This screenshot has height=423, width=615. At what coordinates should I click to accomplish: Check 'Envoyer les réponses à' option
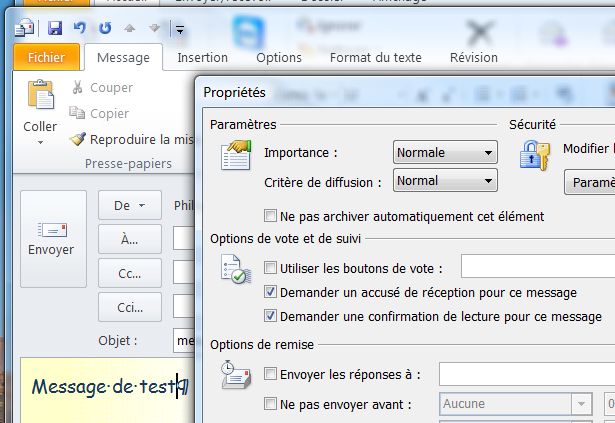click(x=270, y=374)
